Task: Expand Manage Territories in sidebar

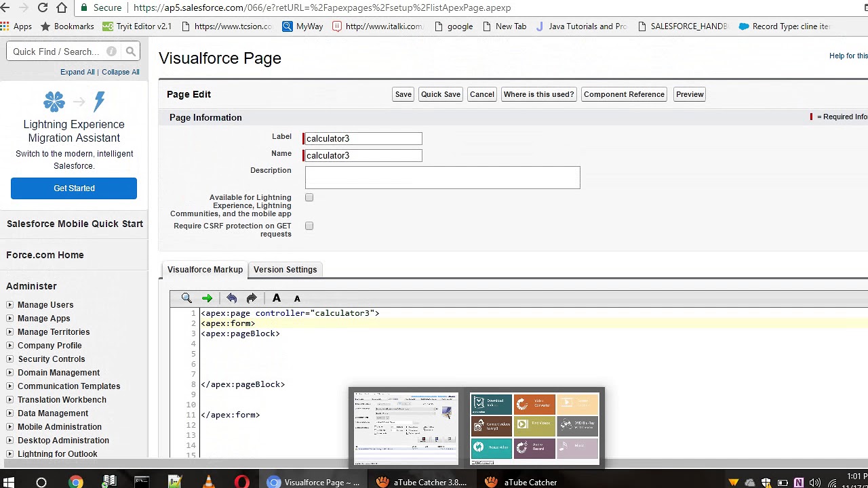Action: 9,332
